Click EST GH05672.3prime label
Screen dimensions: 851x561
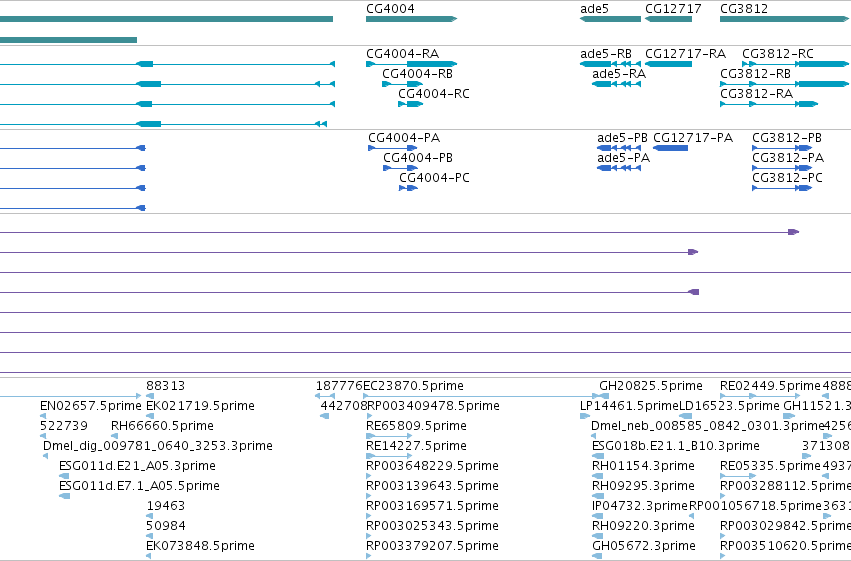644,546
